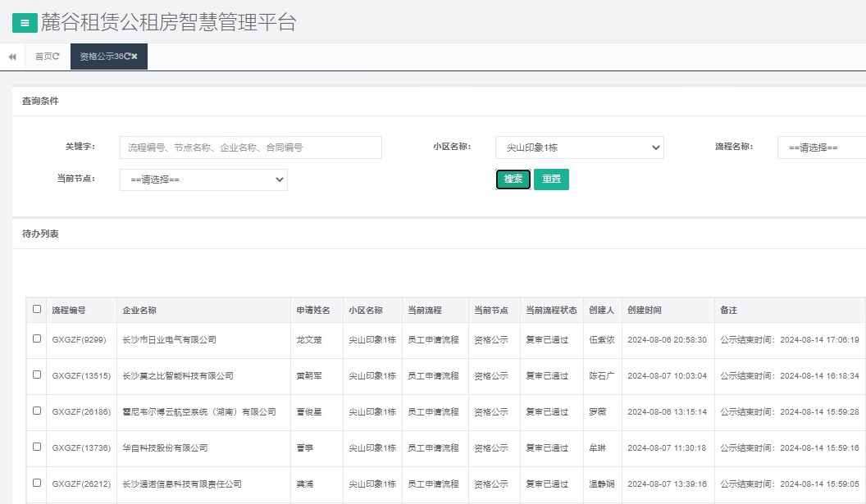Image resolution: width=866 pixels, height=504 pixels.
Task: Toggle the select-all checkbox in table header
Action: [x=35, y=310]
